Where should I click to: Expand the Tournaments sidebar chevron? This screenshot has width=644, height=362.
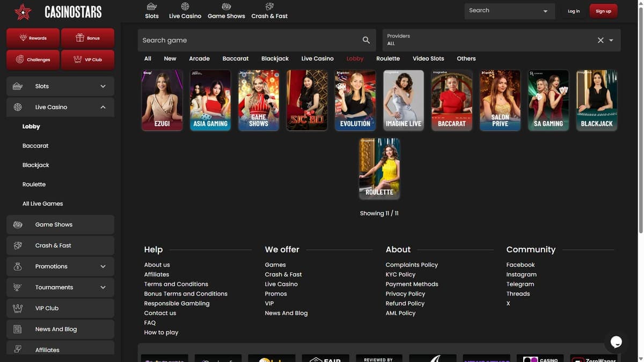103,287
